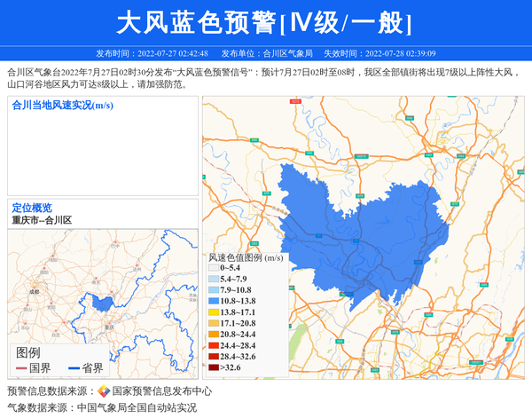Image resolution: width=532 pixels, height=418 pixels.
Task: Click the 定位概览 panel heading
Action: point(32,207)
